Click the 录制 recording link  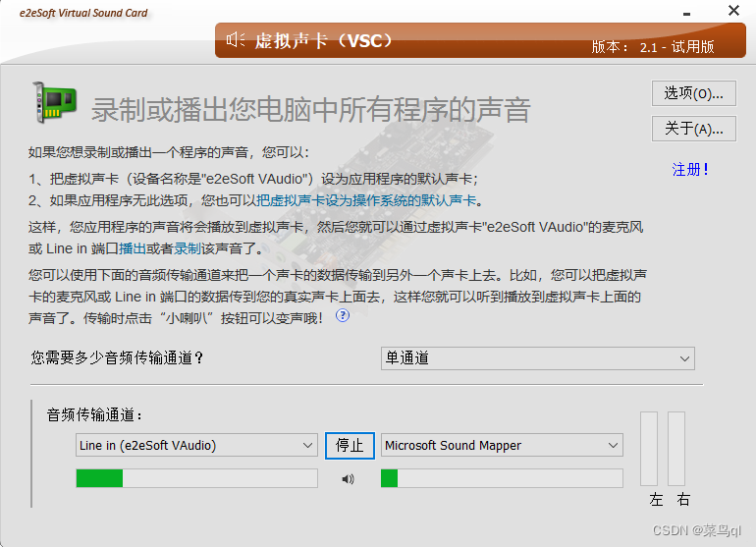click(188, 248)
